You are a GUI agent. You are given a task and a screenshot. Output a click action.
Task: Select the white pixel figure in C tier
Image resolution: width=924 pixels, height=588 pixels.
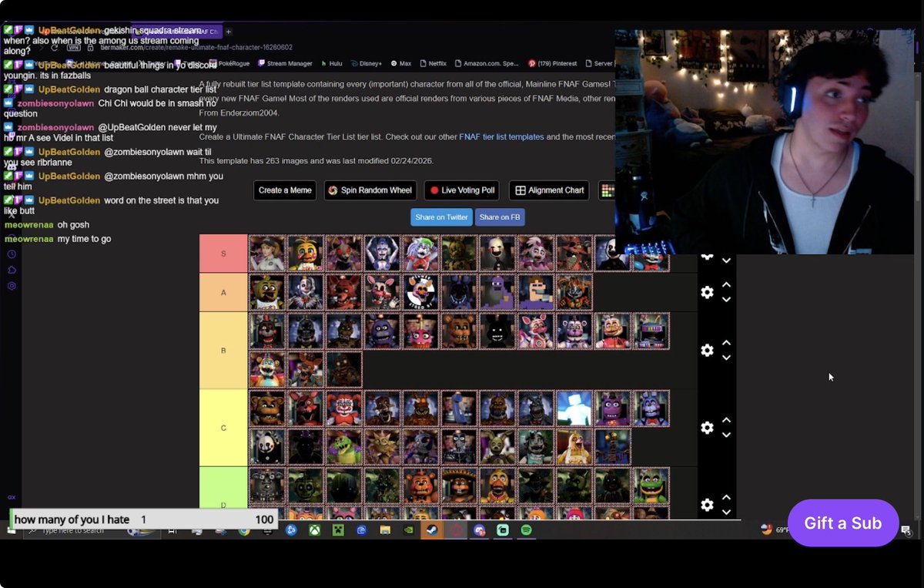(574, 408)
